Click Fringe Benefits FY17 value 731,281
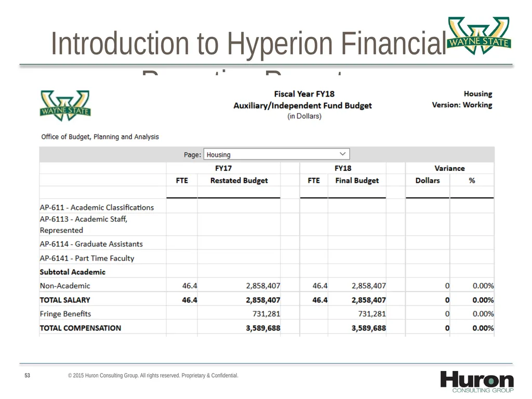Image resolution: width=532 pixels, height=399 pixels. click(x=267, y=314)
